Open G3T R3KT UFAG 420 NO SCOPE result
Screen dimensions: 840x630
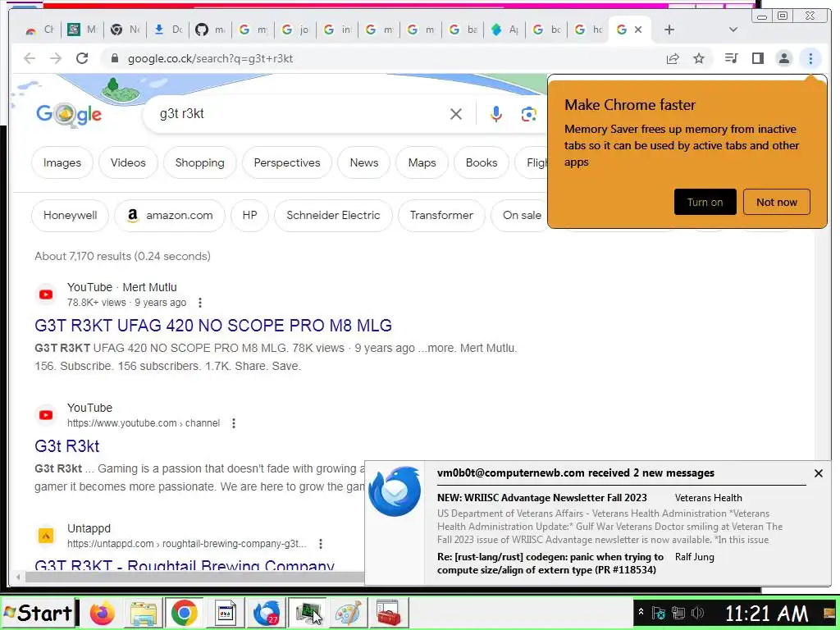coord(213,325)
